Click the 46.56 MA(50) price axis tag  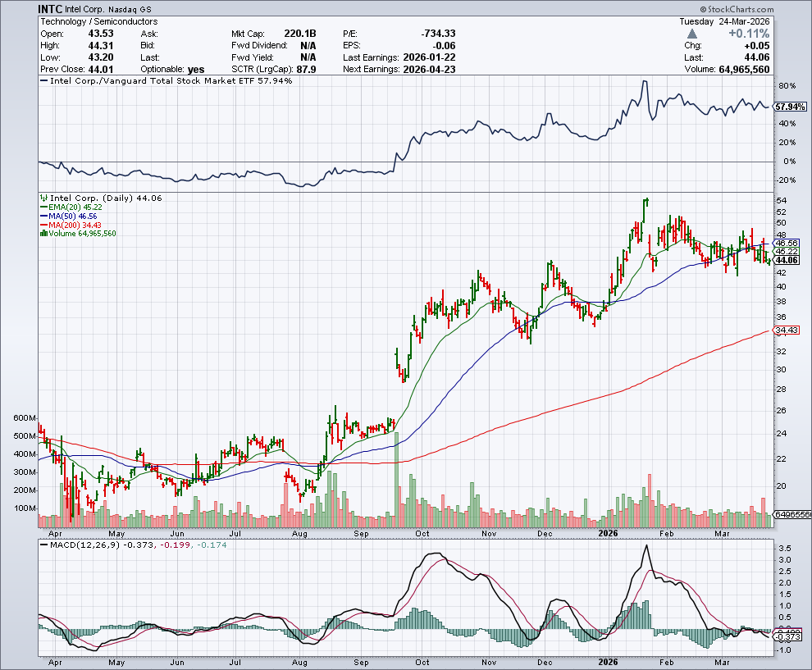787,243
